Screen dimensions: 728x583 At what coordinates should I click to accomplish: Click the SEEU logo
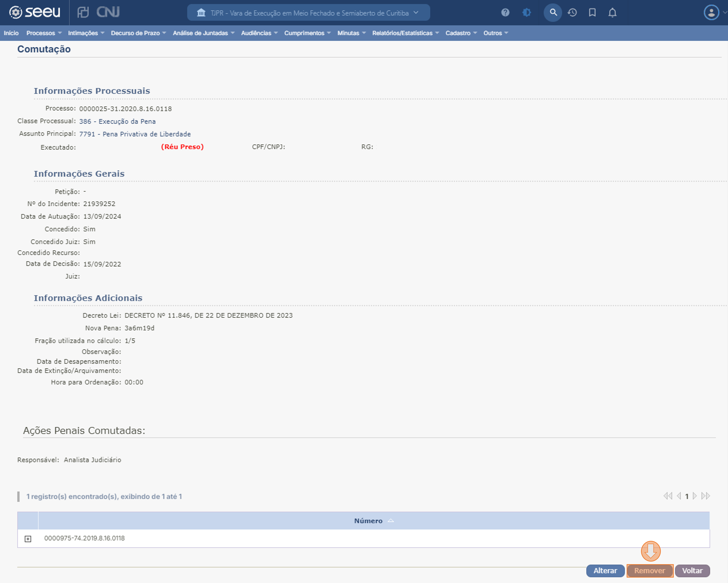click(34, 12)
